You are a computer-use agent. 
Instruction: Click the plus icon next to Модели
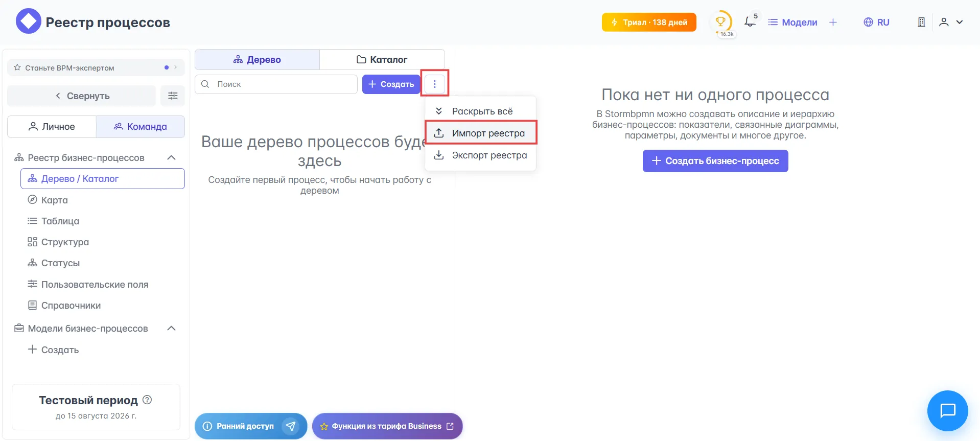pos(833,22)
